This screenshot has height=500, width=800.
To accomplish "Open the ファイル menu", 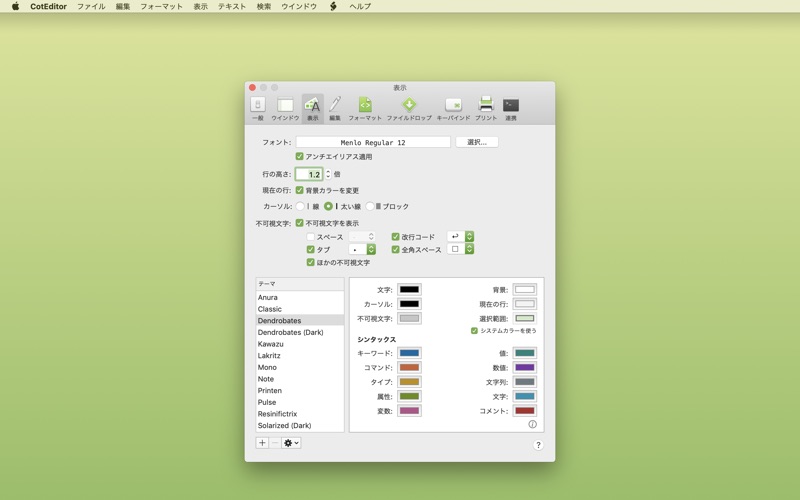I will 91,6.
